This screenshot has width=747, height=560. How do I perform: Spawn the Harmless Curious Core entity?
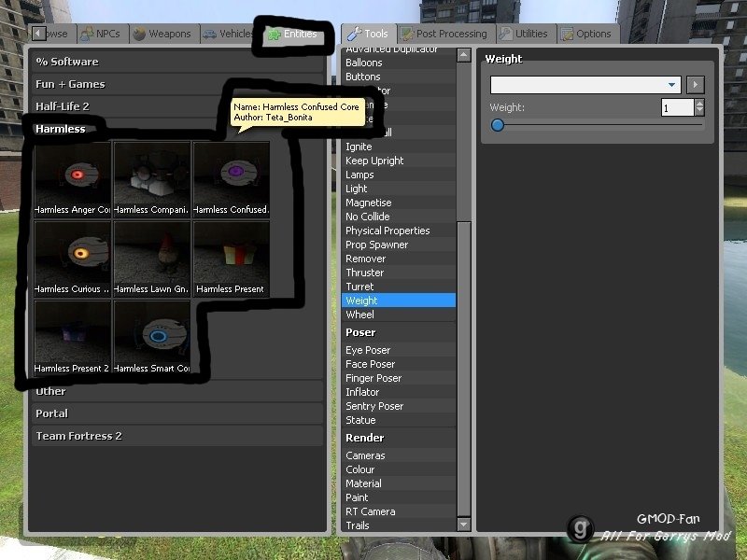click(73, 259)
